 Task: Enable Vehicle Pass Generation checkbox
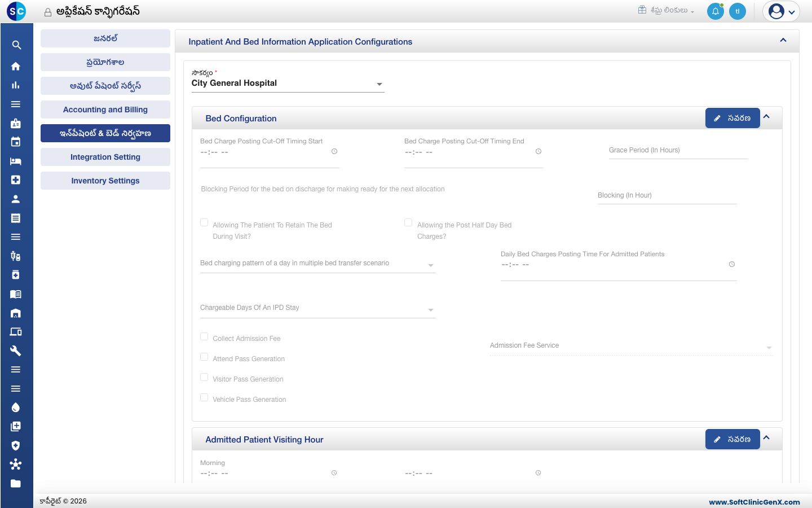pyautogui.click(x=204, y=397)
